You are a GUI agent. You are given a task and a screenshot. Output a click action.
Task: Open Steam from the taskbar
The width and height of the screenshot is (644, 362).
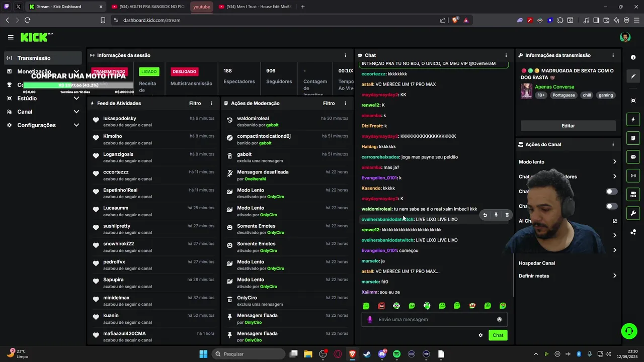pos(367,354)
